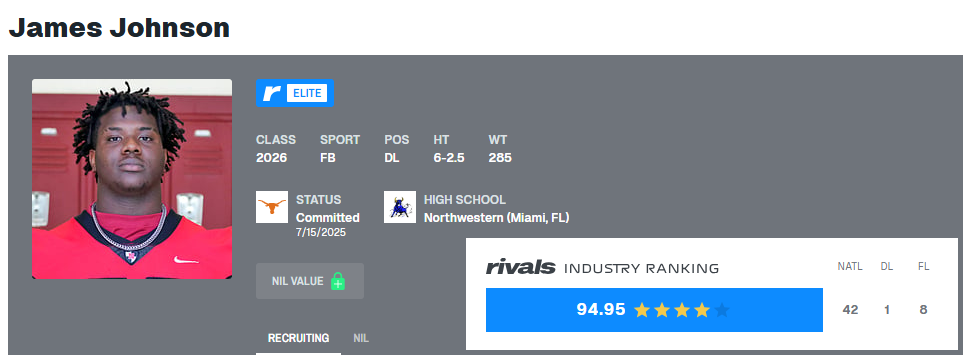Open the Northwestern high school bull logo

pos(400,207)
